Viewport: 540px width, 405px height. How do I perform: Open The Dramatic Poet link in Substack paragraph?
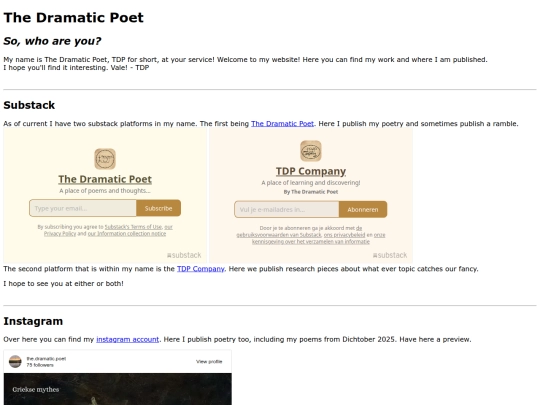282,124
